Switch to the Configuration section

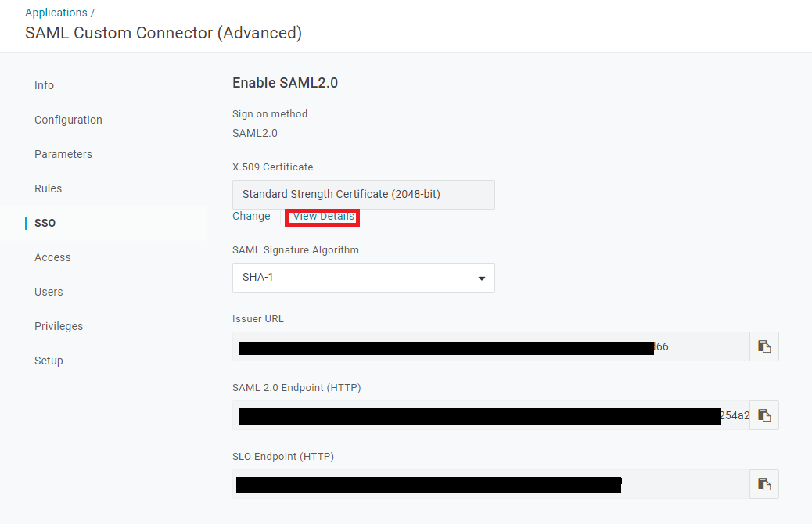pyautogui.click(x=68, y=120)
